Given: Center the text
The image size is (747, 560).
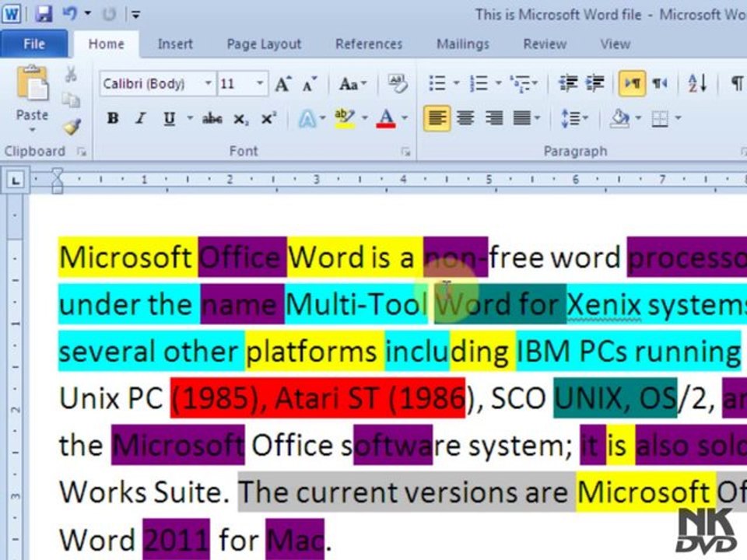Looking at the screenshot, I should 465,117.
